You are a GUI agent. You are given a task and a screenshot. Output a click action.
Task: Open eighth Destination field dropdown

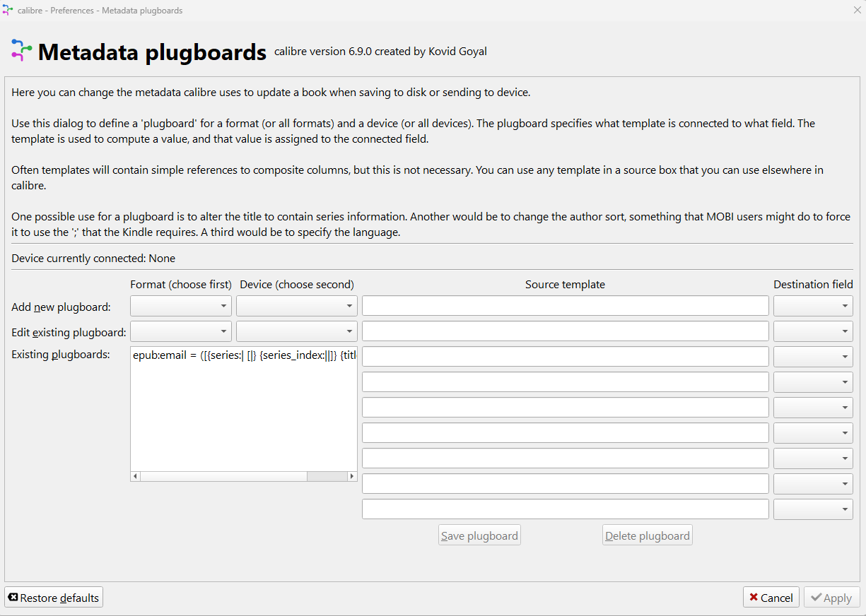[x=813, y=484]
